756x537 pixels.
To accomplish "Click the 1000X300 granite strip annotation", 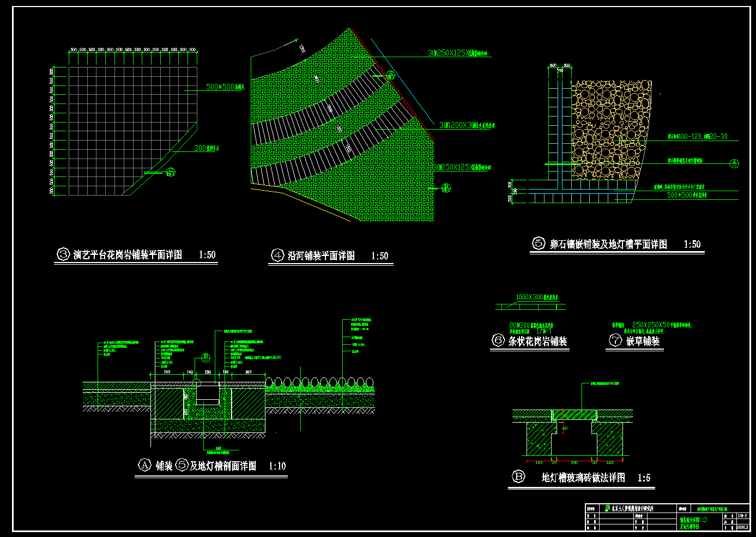I will (536, 297).
